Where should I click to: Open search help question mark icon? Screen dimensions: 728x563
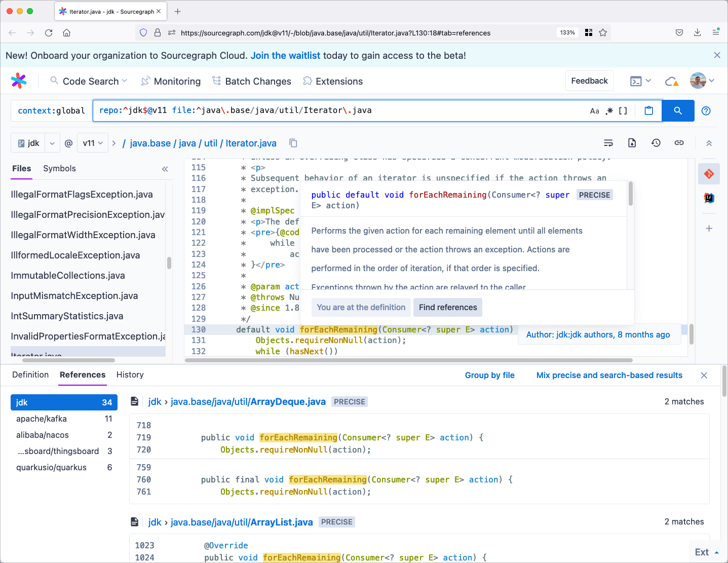pos(706,110)
